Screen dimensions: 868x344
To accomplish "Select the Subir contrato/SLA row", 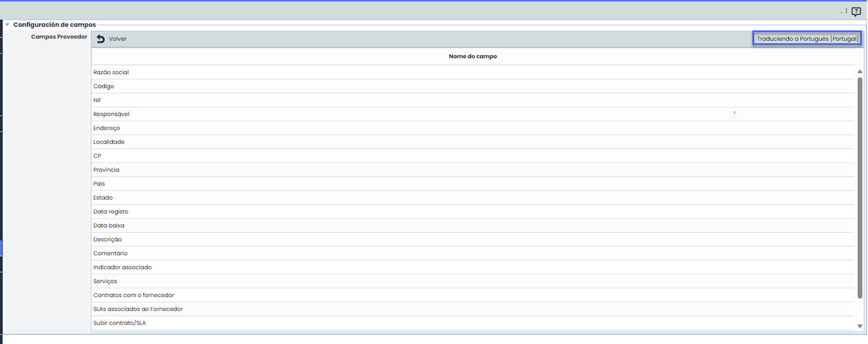I will (x=120, y=323).
